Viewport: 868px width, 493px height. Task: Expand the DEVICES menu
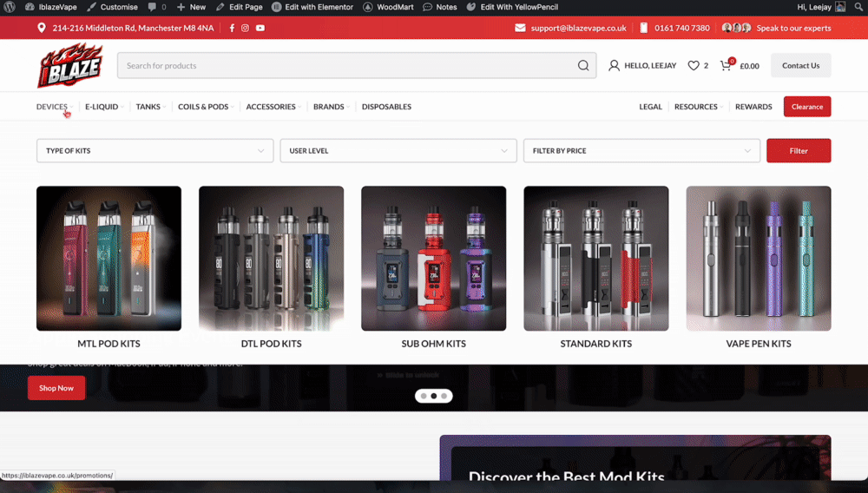tap(54, 106)
